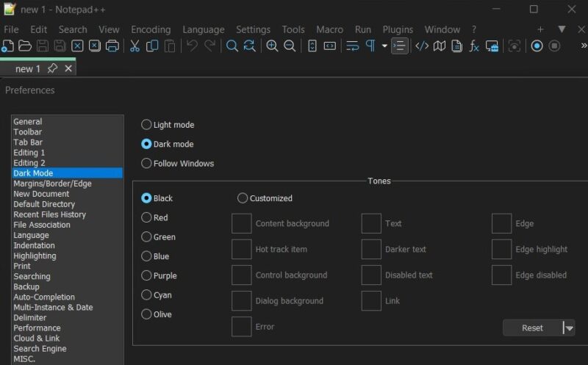Viewport: 588px width, 365px height.
Task: Choose the Red tone option
Action: pos(146,217)
